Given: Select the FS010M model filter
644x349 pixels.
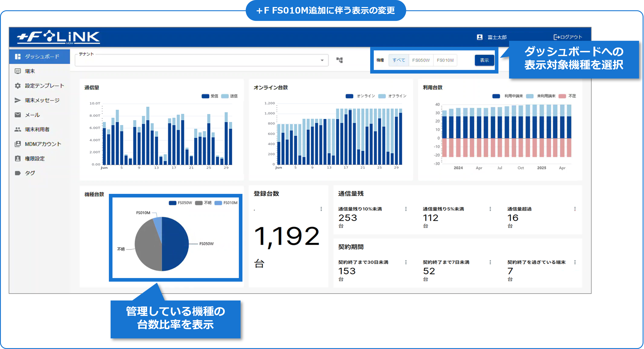Looking at the screenshot, I should 445,60.
